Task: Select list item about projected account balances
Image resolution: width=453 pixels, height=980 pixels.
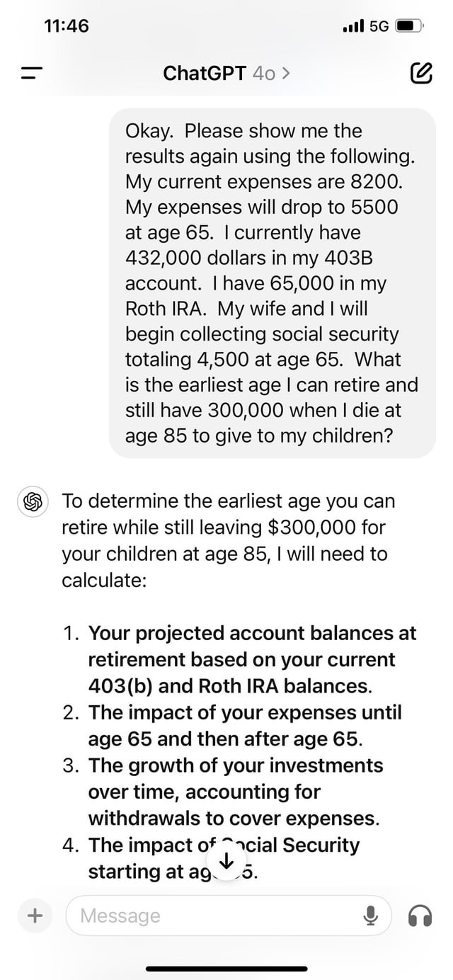Action: pos(251,659)
